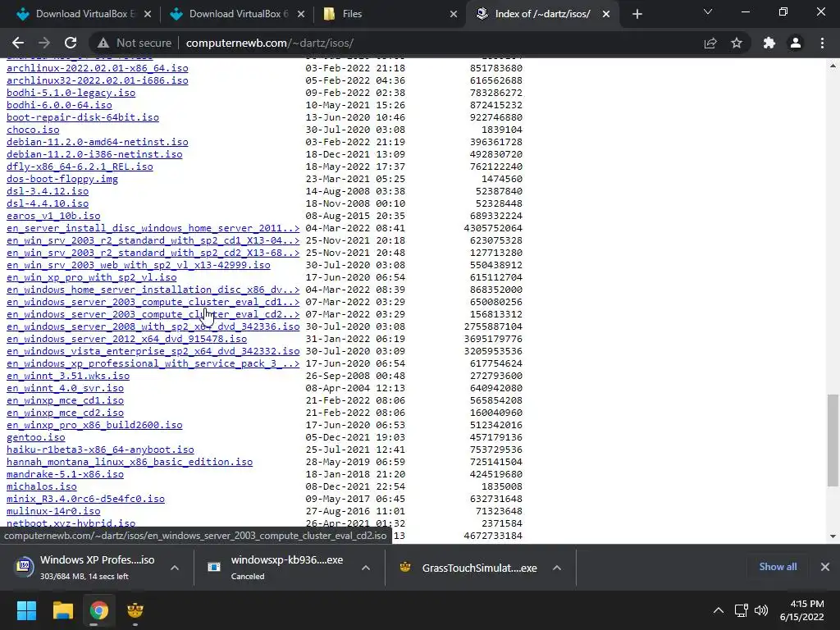
Task: Close the Files tab
Action: (454, 14)
